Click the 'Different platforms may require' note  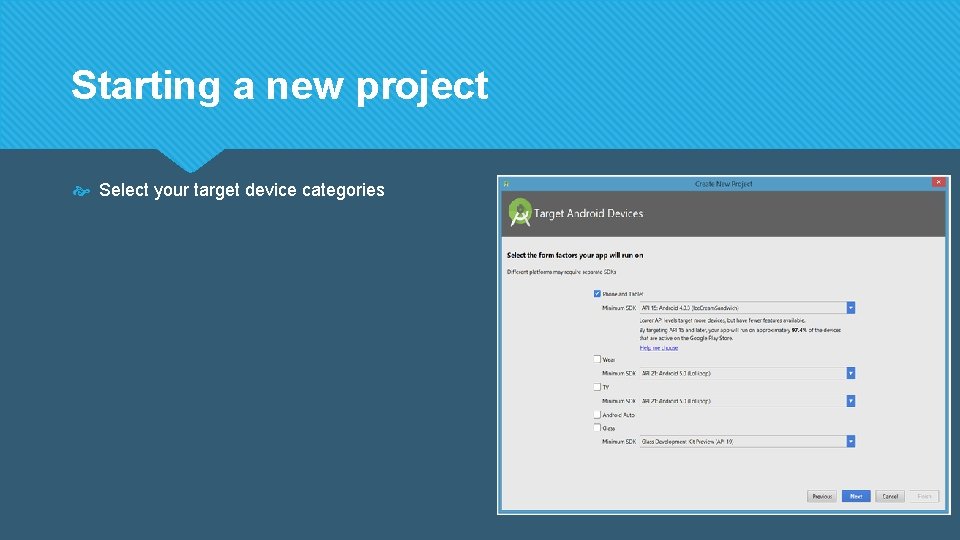point(561,272)
